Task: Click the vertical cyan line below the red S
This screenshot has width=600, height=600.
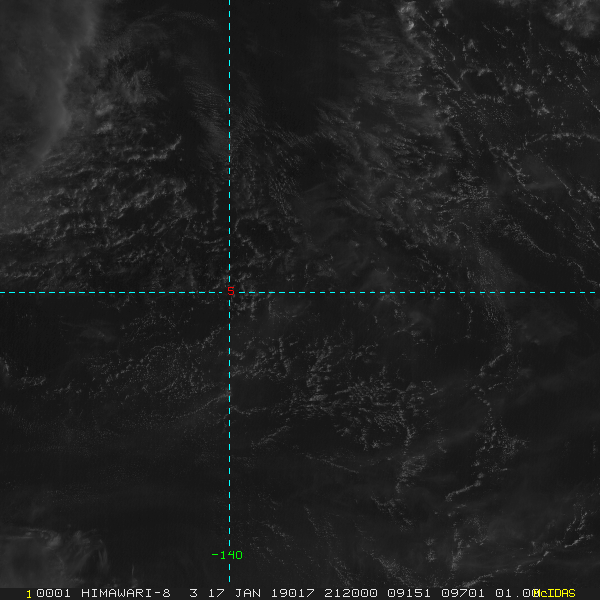Action: tap(229, 421)
